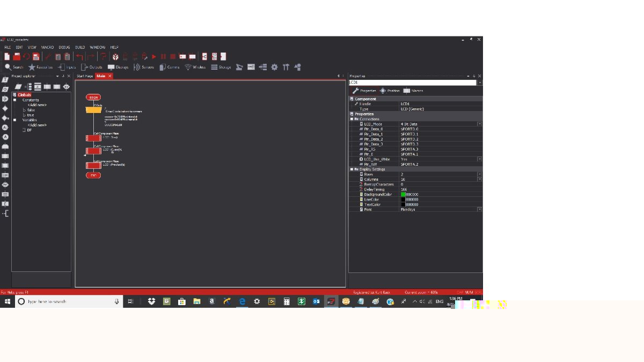The height and width of the screenshot is (362, 644).
Task: Click the gear component category icon
Action: click(x=274, y=67)
